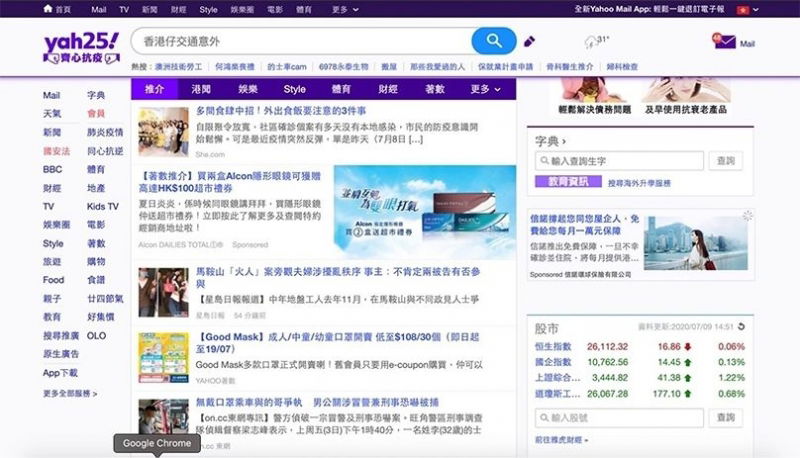Click the stock code input field
Viewport: 800px width, 458px height.
click(619, 418)
